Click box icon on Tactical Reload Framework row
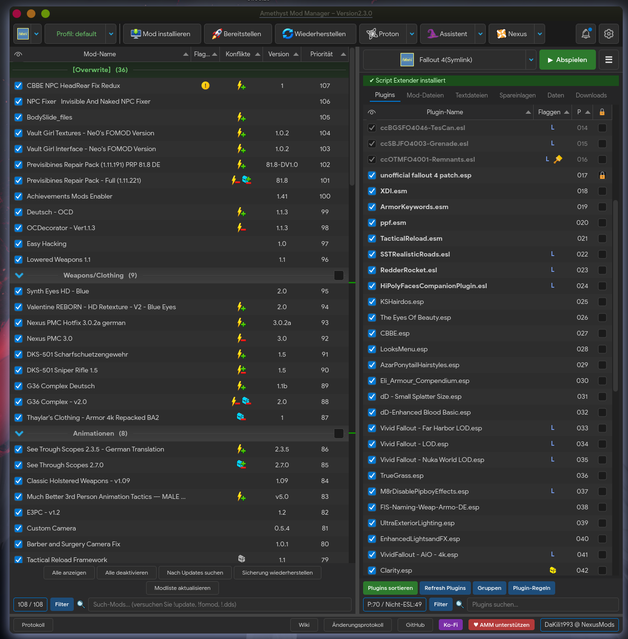The width and height of the screenshot is (628, 639). pos(241,559)
